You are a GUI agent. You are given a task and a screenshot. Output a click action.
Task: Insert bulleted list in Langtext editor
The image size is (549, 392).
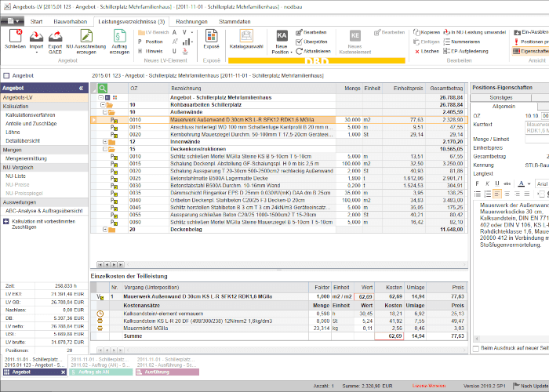coord(477,194)
